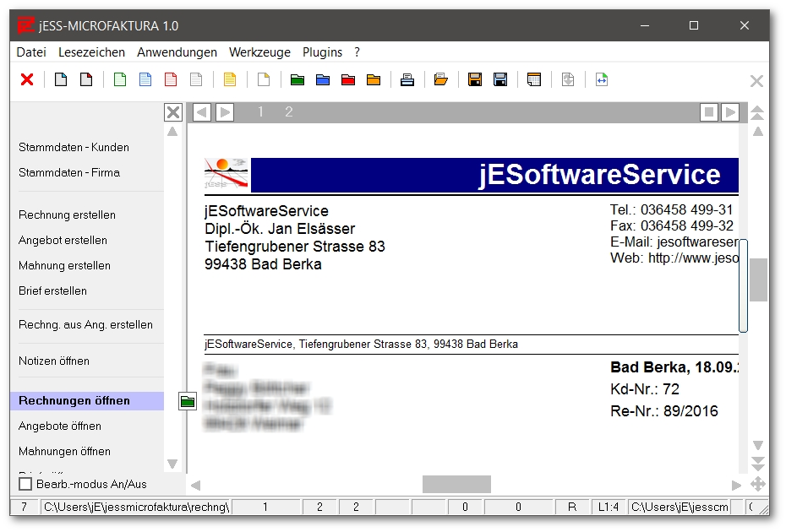The width and height of the screenshot is (786, 532).
Task: Click the document's vertical scrollbar thumb
Action: (x=758, y=280)
